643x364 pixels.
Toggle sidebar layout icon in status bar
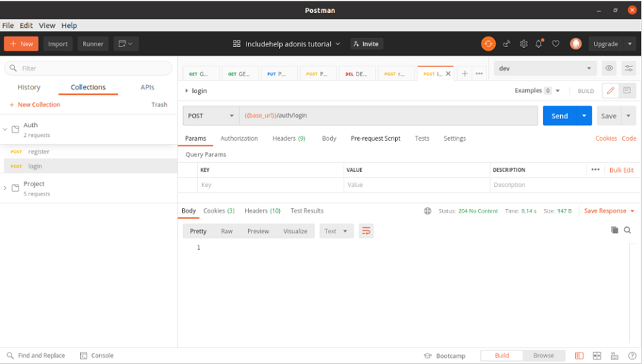point(579,356)
